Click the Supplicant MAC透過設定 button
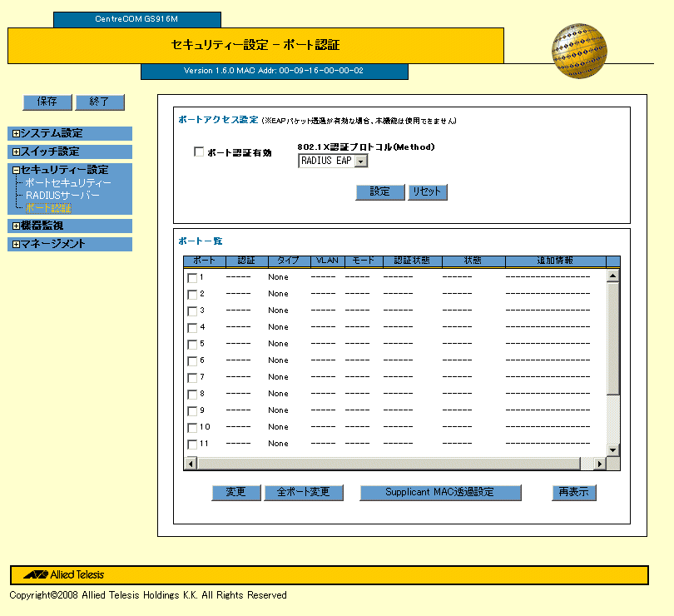Image resolution: width=674 pixels, height=616 pixels. point(440,492)
